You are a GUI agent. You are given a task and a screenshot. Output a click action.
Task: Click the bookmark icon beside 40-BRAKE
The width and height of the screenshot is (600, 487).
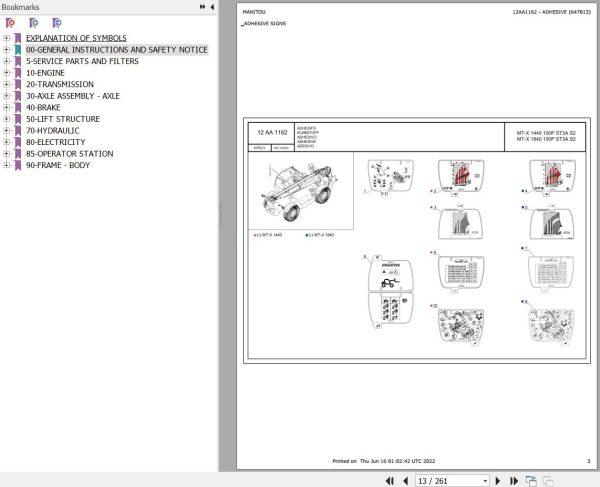click(18, 107)
